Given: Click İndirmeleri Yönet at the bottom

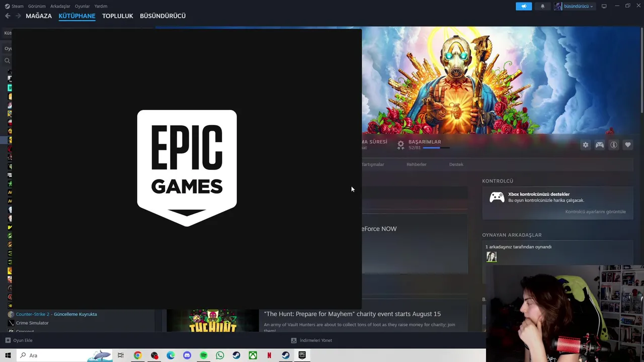Looking at the screenshot, I should point(311,340).
